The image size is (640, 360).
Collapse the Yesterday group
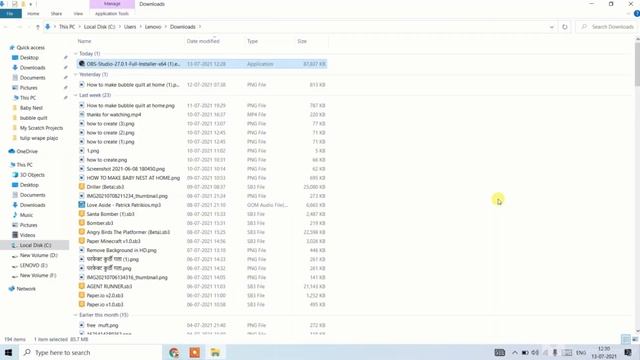point(76,75)
